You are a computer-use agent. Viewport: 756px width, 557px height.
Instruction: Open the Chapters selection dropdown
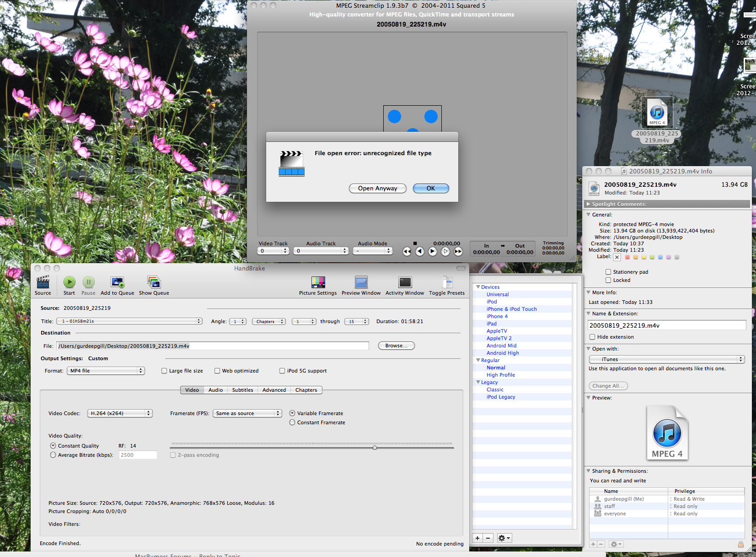tap(269, 321)
